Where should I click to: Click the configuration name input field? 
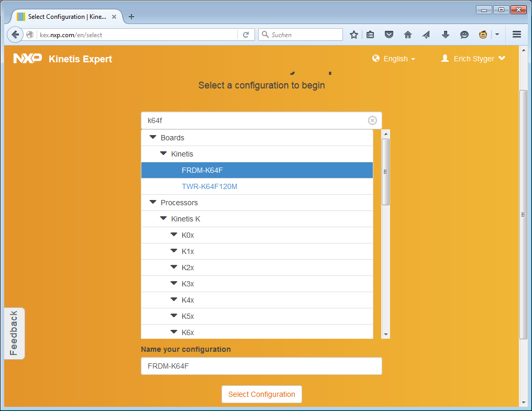(x=261, y=366)
